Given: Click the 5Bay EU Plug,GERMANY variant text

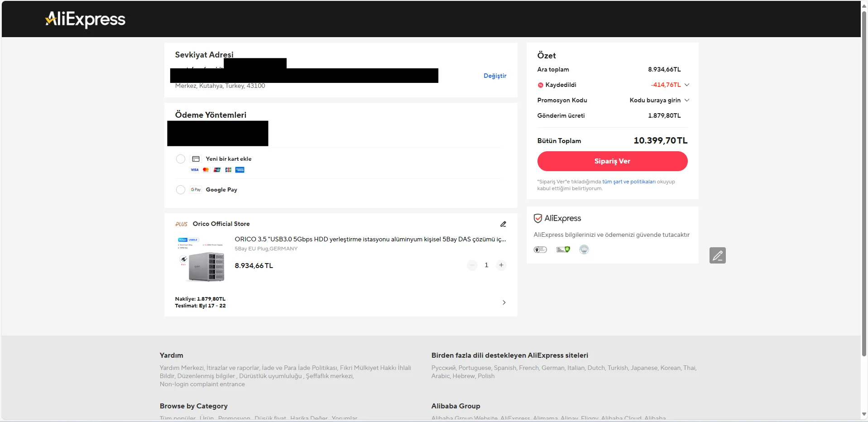Looking at the screenshot, I should [266, 249].
